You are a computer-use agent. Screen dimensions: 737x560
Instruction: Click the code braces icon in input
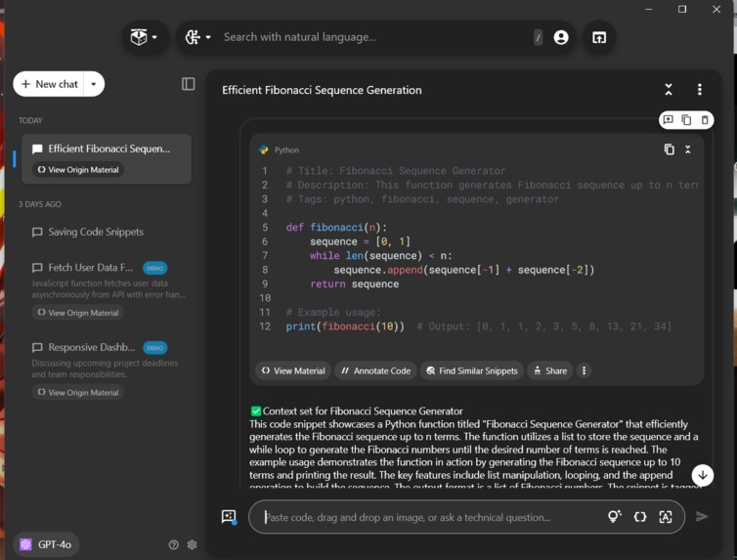coord(639,517)
